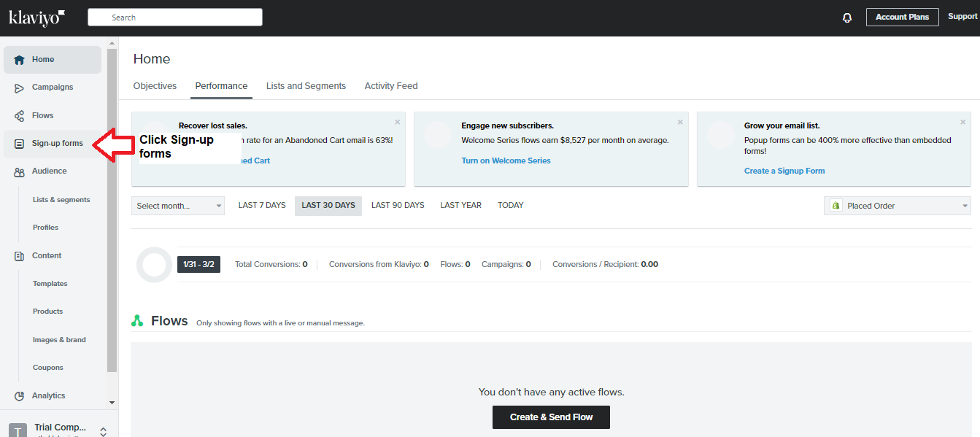Open Templates submenu item
This screenshot has width=980, height=437.
50,284
